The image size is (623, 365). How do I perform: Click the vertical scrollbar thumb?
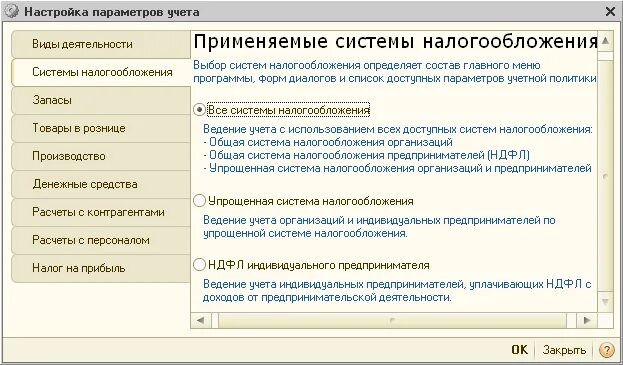[605, 177]
